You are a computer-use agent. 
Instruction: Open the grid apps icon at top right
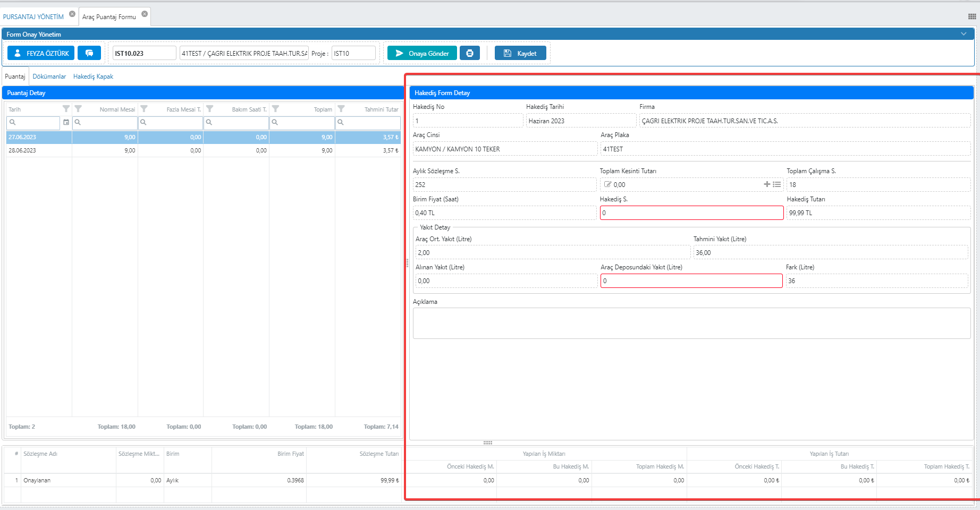click(x=971, y=16)
